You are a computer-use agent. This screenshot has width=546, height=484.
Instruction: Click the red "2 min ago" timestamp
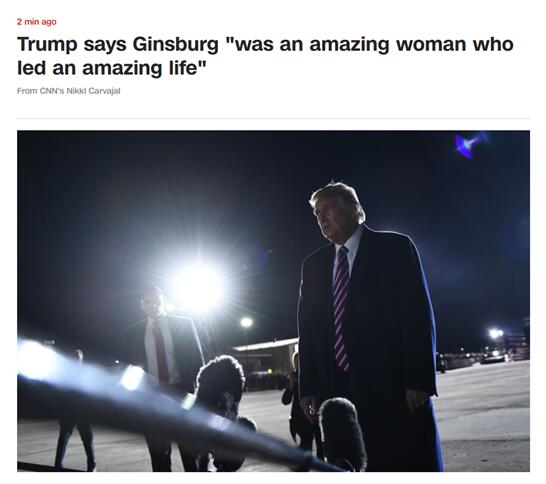click(37, 22)
